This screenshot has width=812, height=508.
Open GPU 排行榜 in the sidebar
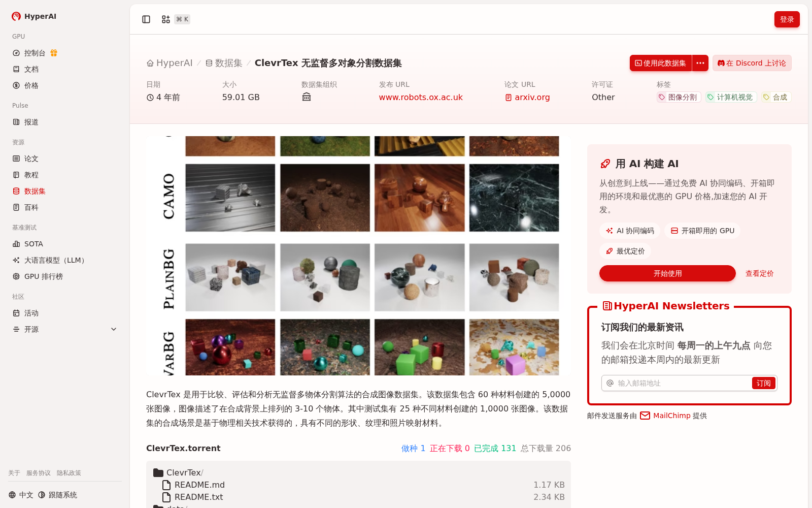(44, 276)
